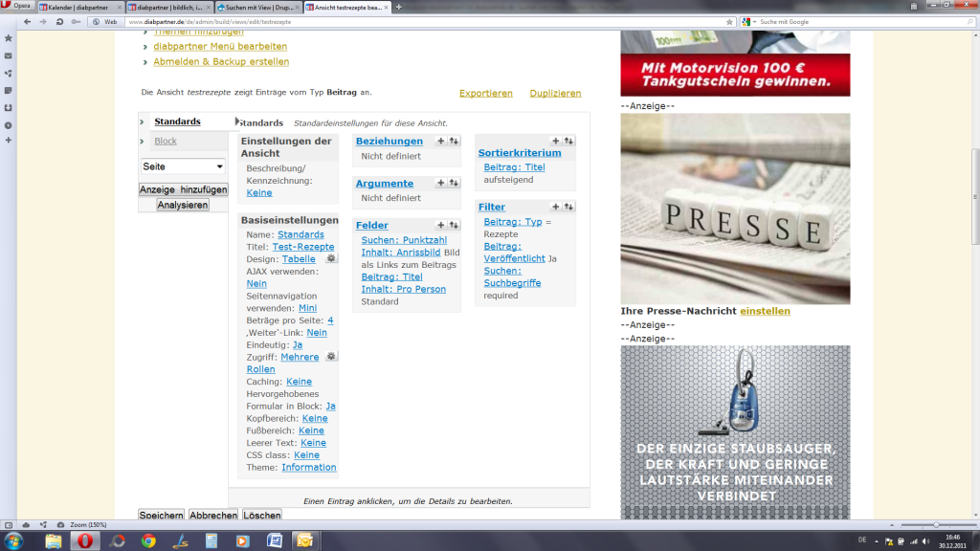Open Zugriff settings gear icon
980x551 pixels.
click(x=331, y=356)
